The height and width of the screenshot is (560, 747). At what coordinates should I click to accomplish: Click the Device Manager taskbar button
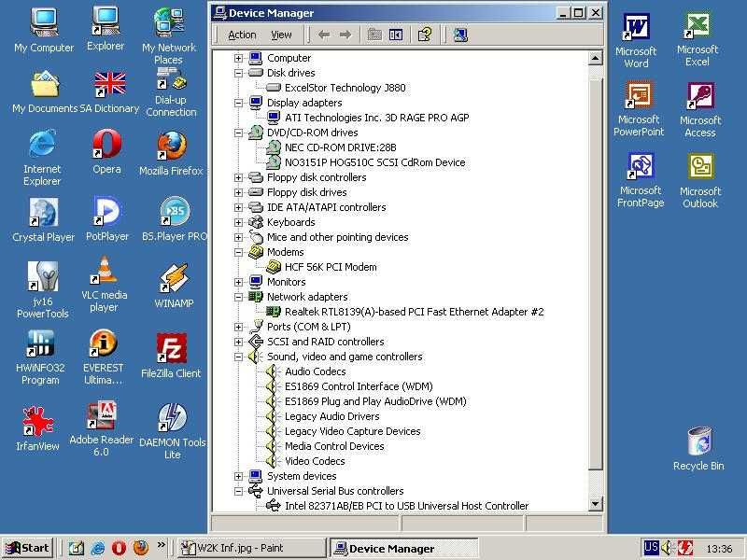402,549
